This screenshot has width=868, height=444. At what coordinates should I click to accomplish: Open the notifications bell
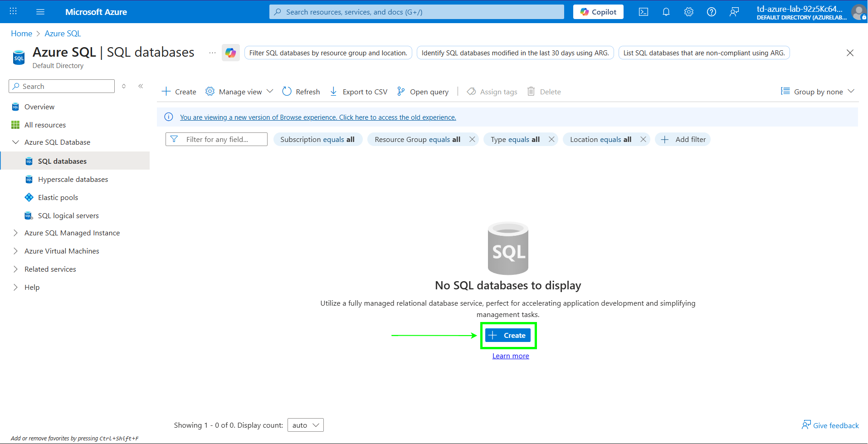pyautogui.click(x=666, y=12)
